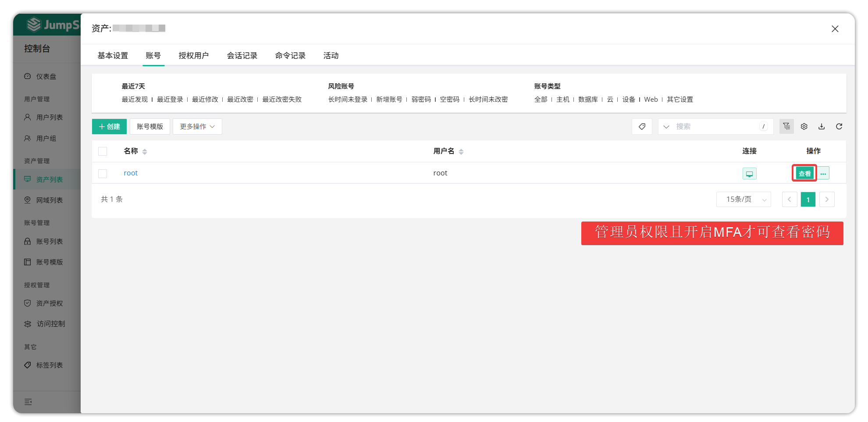Image resolution: width=868 pixels, height=422 pixels.
Task: Open the root account link in the table
Action: [130, 173]
